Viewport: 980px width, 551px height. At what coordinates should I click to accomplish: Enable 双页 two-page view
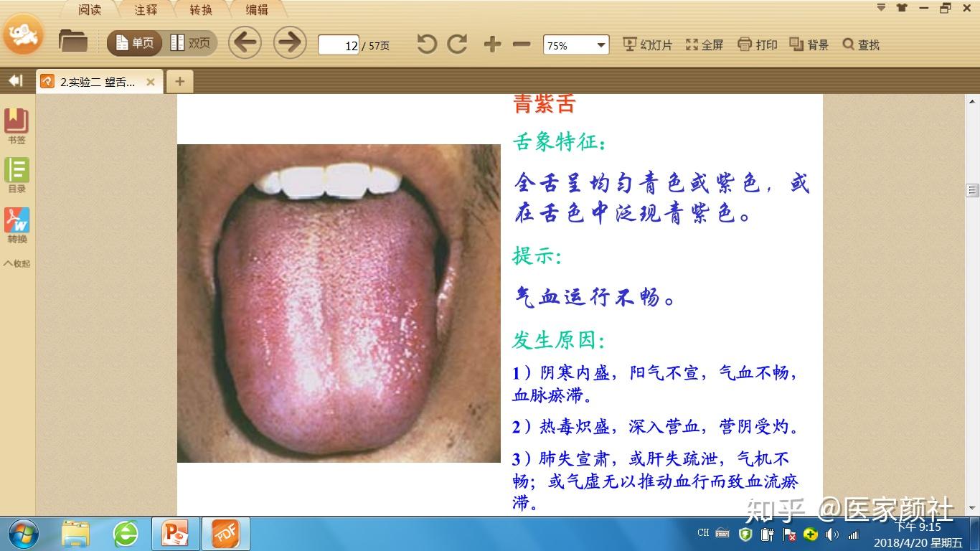(187, 43)
